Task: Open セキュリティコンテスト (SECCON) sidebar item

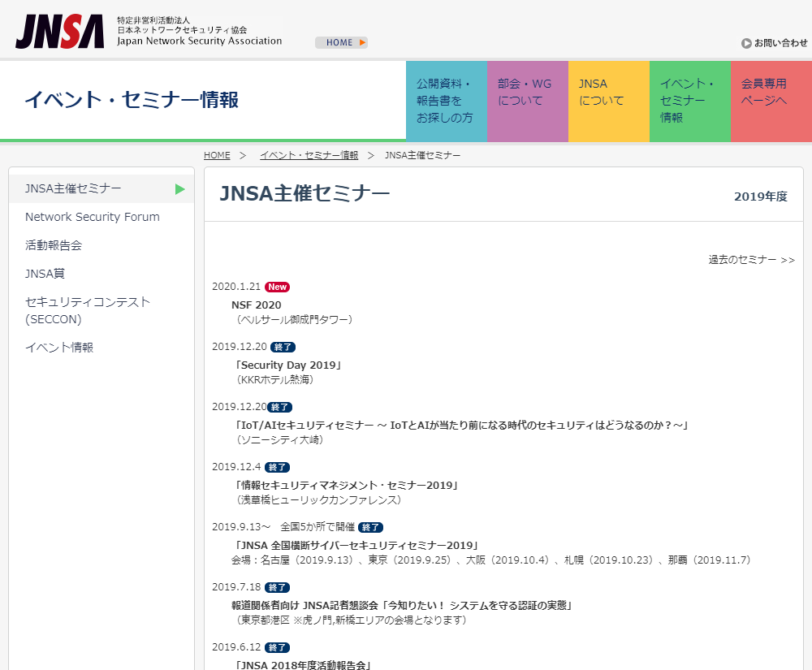Action: click(x=88, y=310)
